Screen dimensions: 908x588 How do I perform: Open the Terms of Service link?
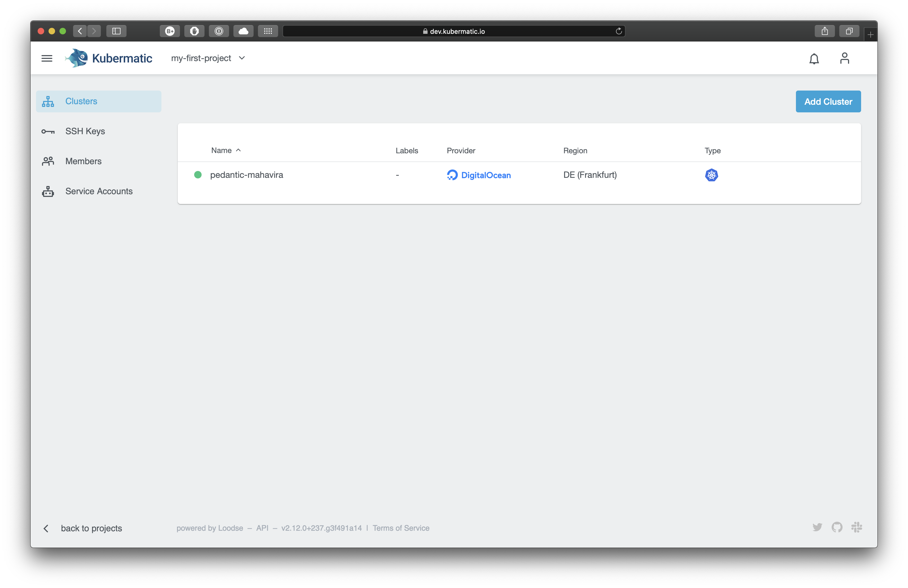[401, 528]
